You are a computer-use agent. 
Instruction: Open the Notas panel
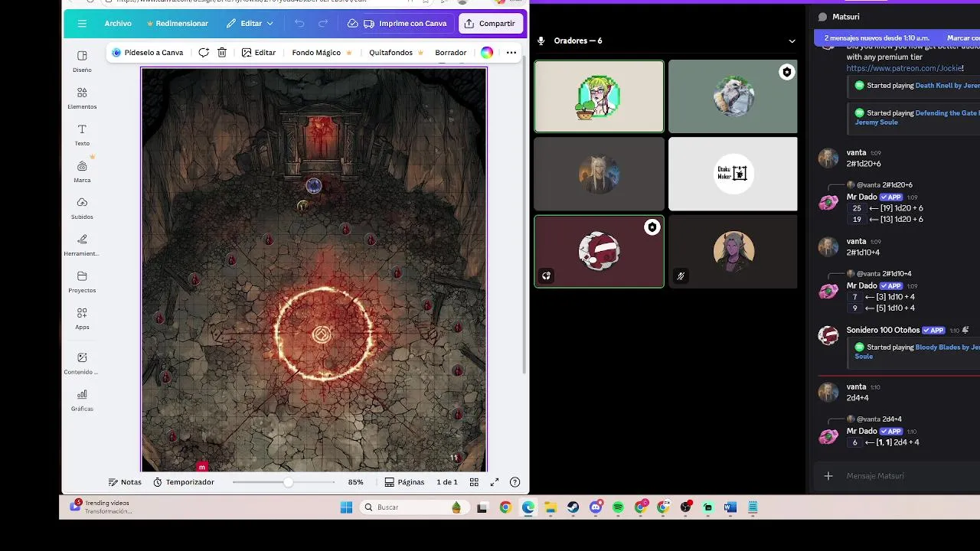(x=125, y=482)
